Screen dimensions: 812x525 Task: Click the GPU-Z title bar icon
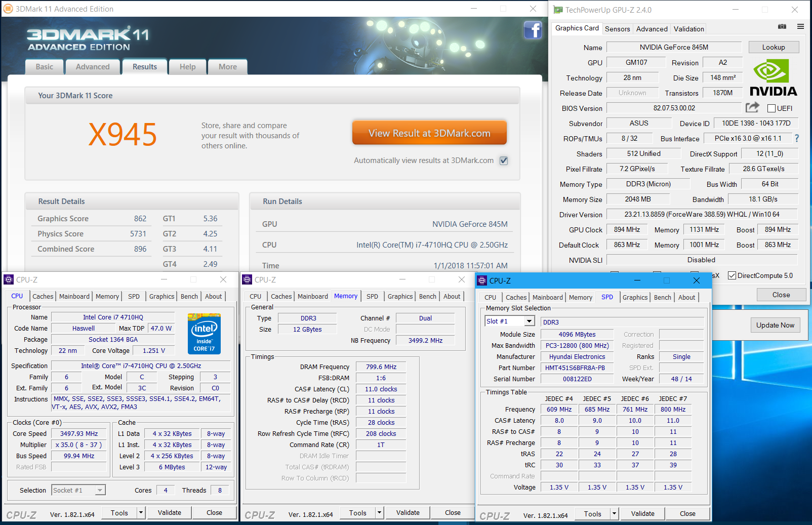tap(558, 10)
